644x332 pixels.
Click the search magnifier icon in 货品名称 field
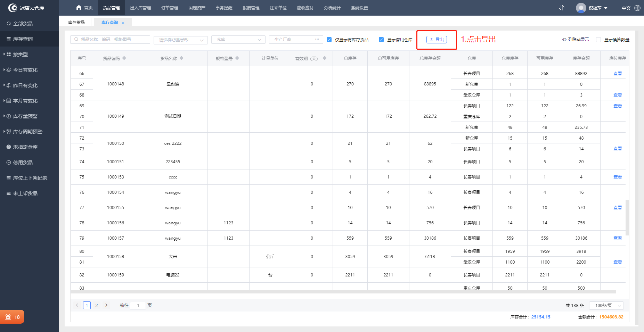(76, 40)
